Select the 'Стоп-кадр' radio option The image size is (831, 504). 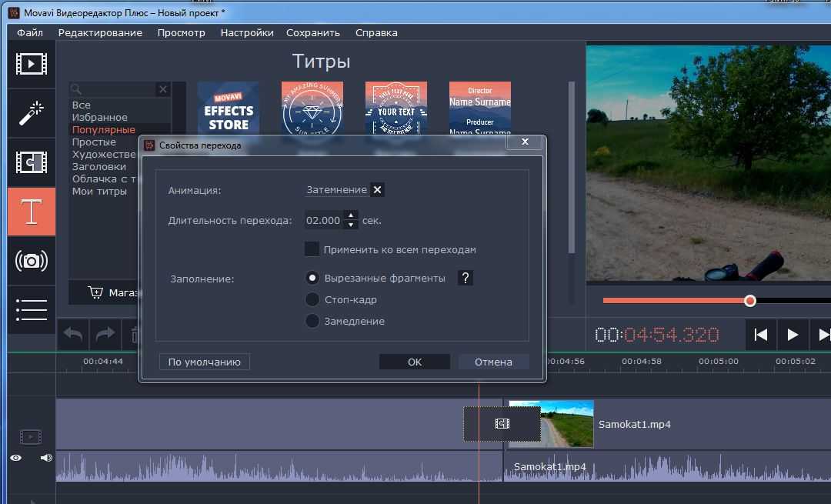tap(312, 299)
